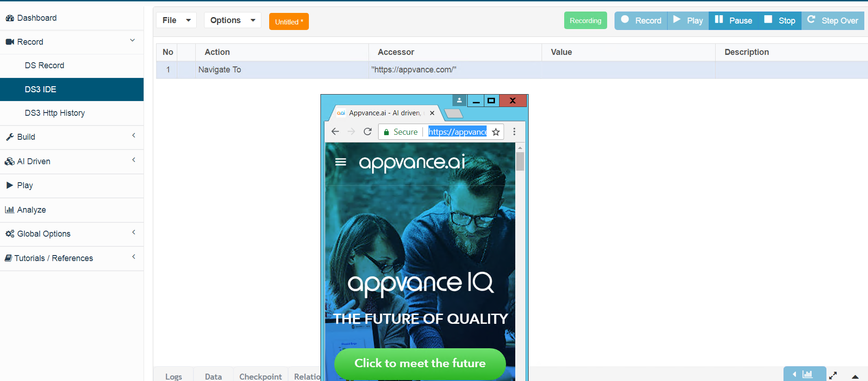The image size is (868, 381).
Task: Select DS3 IDE sidebar item
Action: [72, 89]
